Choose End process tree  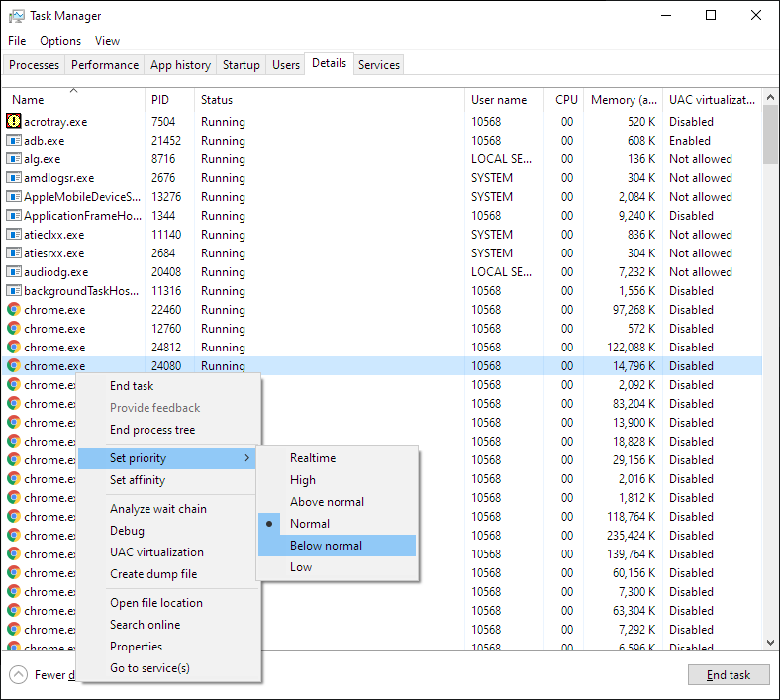[168, 430]
